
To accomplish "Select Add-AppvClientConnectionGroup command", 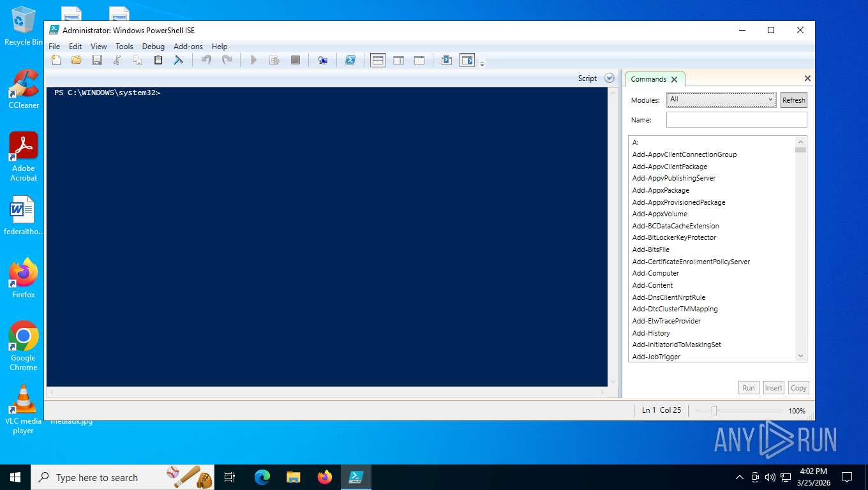I will click(684, 154).
